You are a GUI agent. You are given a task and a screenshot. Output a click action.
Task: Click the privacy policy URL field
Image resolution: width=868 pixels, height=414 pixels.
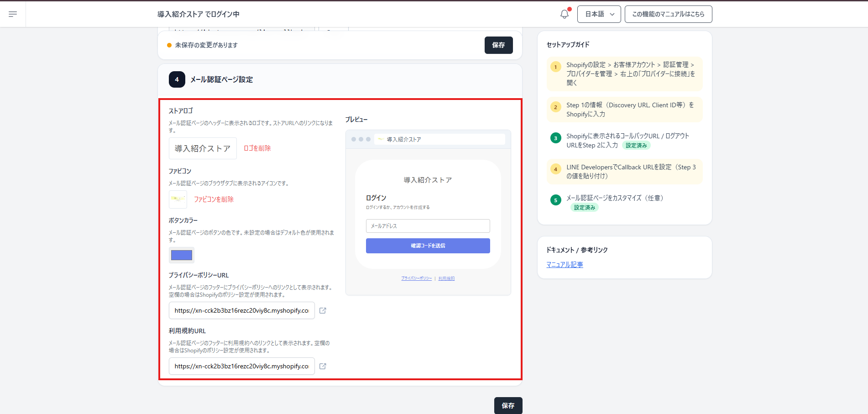pyautogui.click(x=241, y=310)
